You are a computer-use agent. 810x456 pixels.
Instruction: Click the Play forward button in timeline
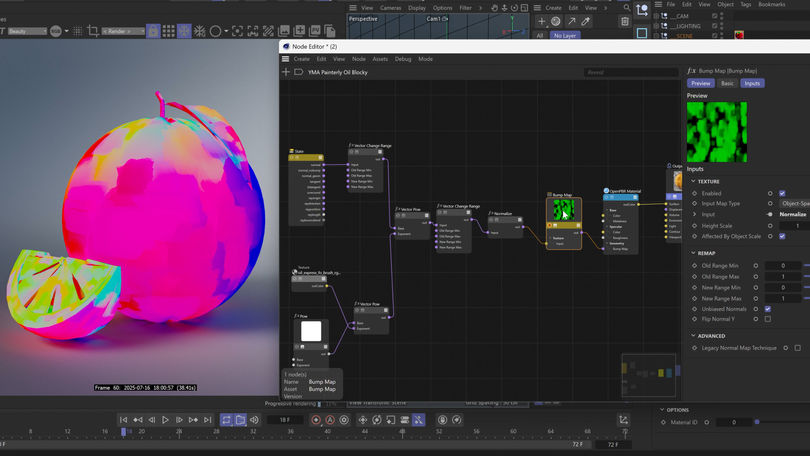(x=166, y=420)
